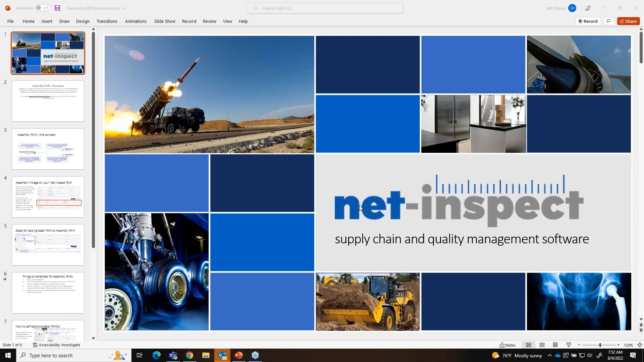This screenshot has width=644, height=362.
Task: Toggle AutoSave on
Action: click(x=43, y=7)
